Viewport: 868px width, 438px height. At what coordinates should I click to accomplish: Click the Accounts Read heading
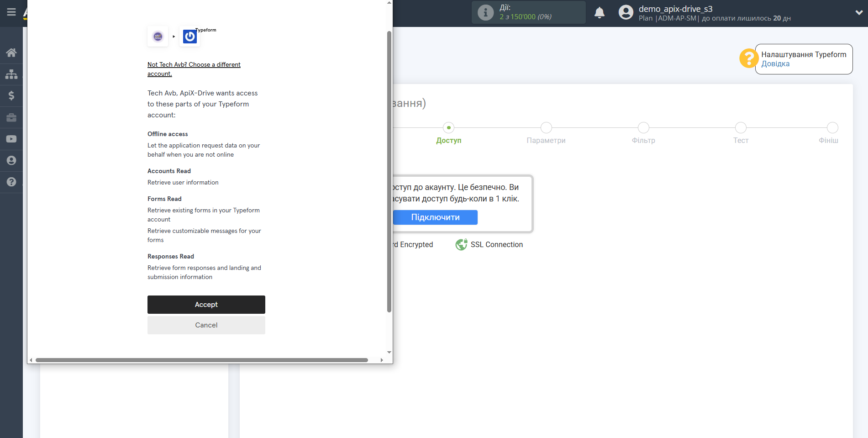169,171
